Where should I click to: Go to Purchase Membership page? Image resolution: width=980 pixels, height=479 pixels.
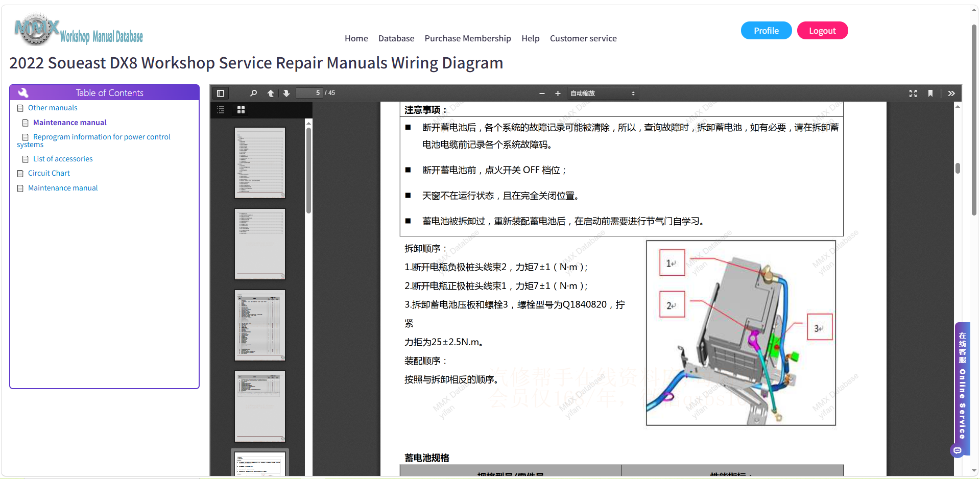(x=468, y=38)
